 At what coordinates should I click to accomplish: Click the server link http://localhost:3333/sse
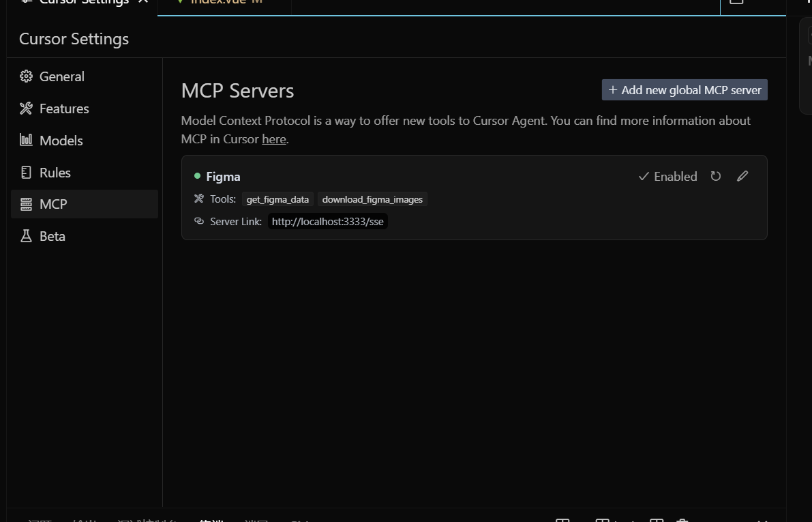click(328, 222)
